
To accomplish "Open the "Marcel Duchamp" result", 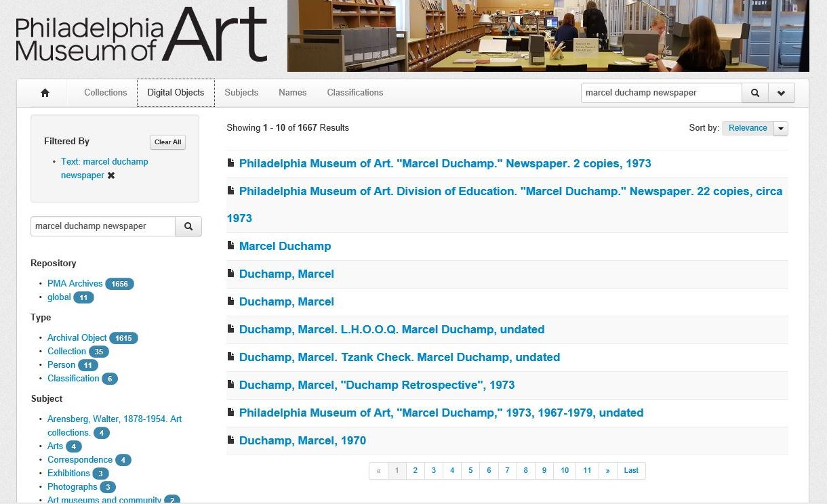I will (285, 247).
